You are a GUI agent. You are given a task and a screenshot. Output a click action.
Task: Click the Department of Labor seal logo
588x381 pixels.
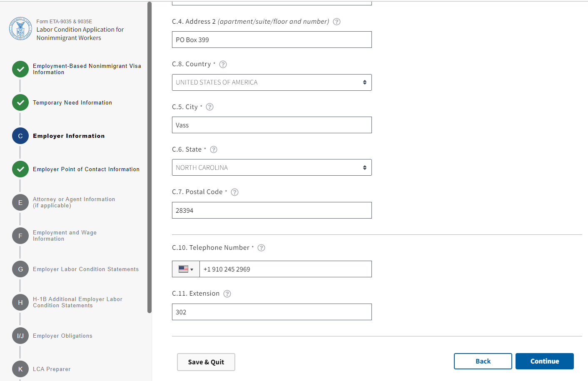20,29
